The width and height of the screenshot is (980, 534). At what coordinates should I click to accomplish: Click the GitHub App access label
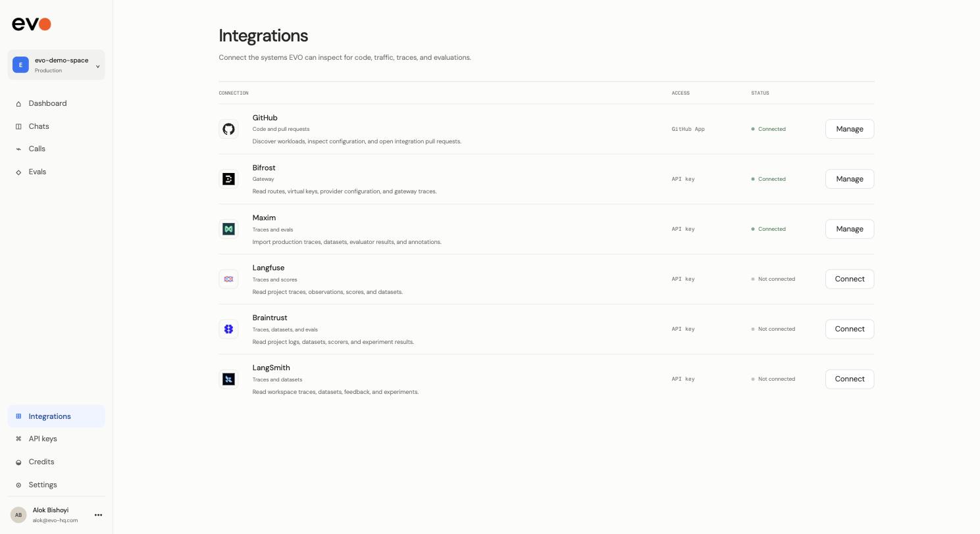(x=688, y=129)
